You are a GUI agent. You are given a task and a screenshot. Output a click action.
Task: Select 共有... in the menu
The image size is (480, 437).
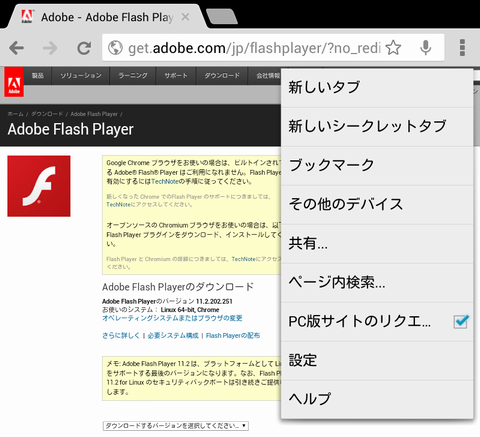pos(377,244)
